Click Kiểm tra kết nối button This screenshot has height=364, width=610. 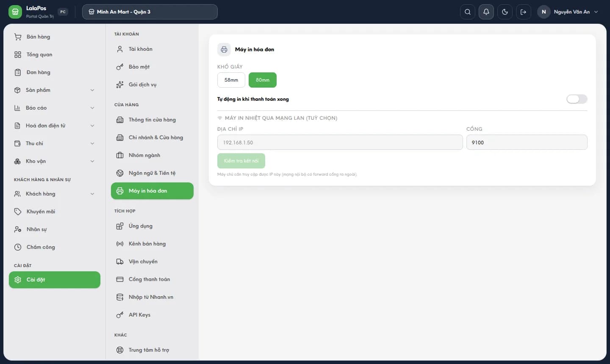pos(241,161)
